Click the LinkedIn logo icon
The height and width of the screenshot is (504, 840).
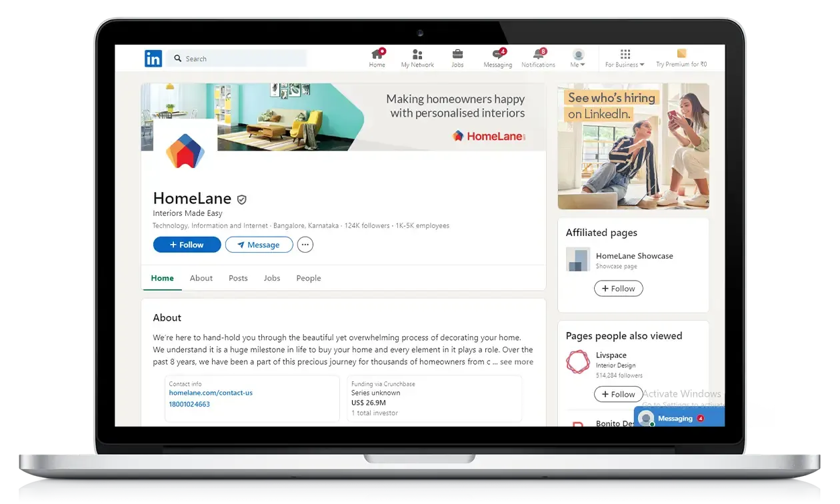pyautogui.click(x=153, y=59)
